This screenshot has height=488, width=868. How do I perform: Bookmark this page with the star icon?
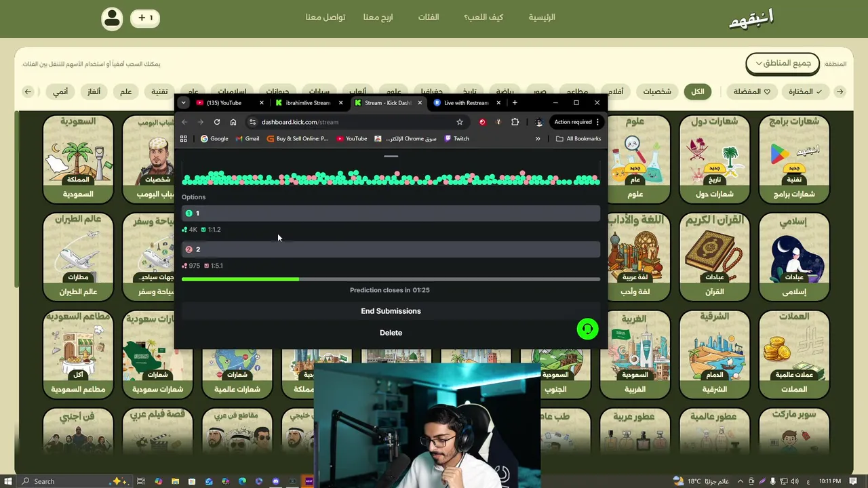(x=460, y=122)
